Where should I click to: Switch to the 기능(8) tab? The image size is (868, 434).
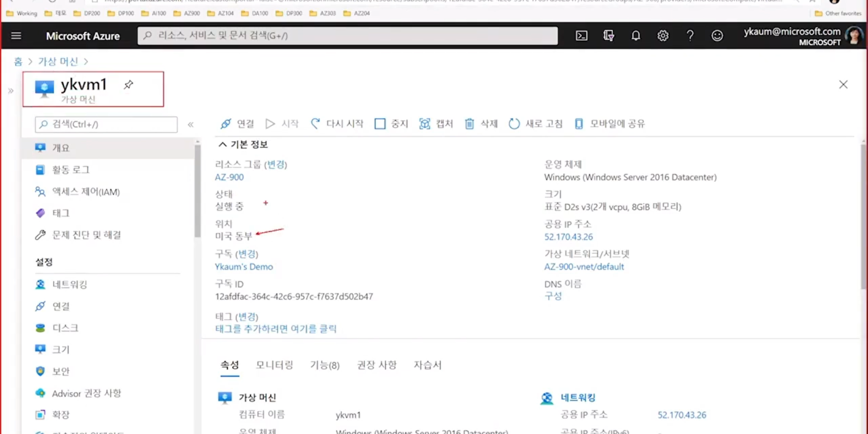(x=325, y=365)
